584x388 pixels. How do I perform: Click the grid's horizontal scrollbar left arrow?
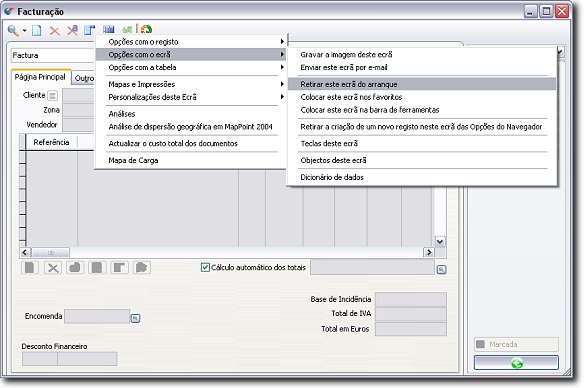point(25,252)
